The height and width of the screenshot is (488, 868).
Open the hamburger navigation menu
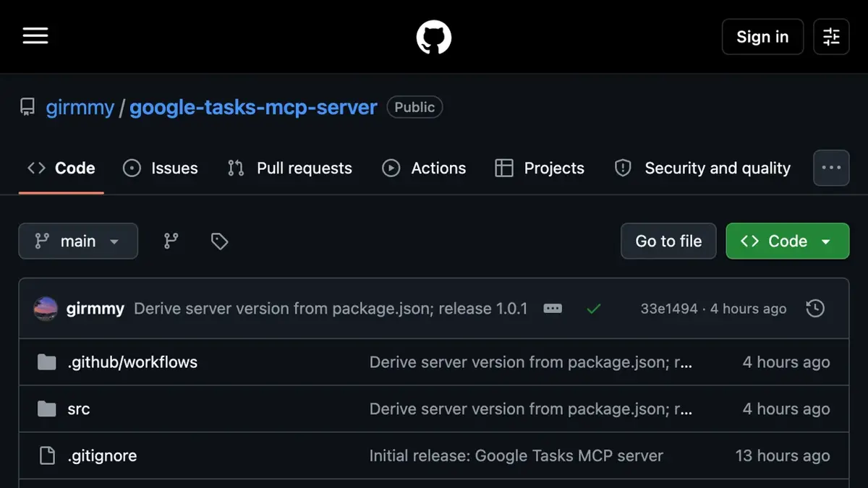35,36
